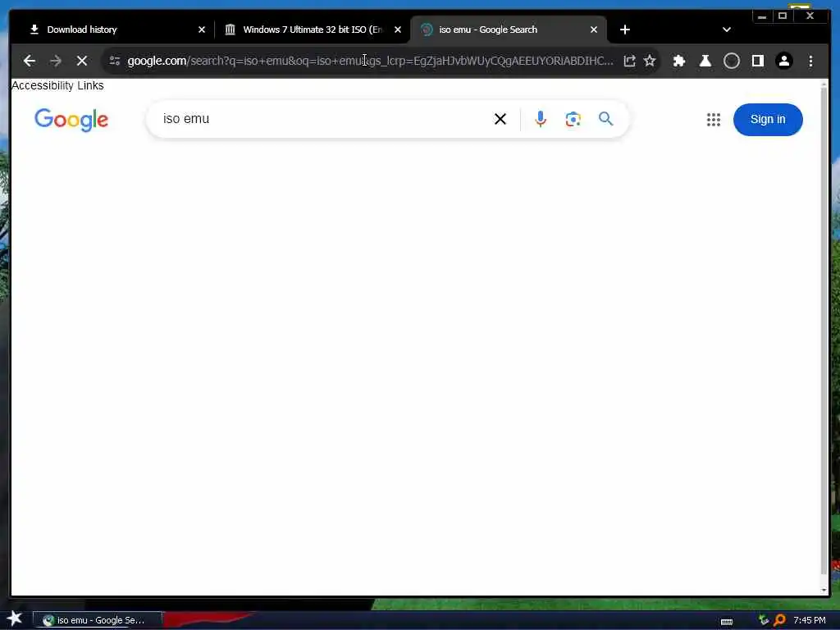Image resolution: width=840 pixels, height=630 pixels.
Task: Go to Google home via logo
Action: click(71, 120)
